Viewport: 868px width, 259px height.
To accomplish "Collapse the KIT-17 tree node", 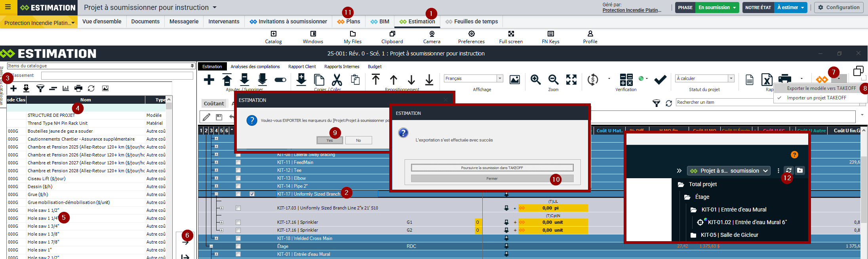I will (216, 194).
